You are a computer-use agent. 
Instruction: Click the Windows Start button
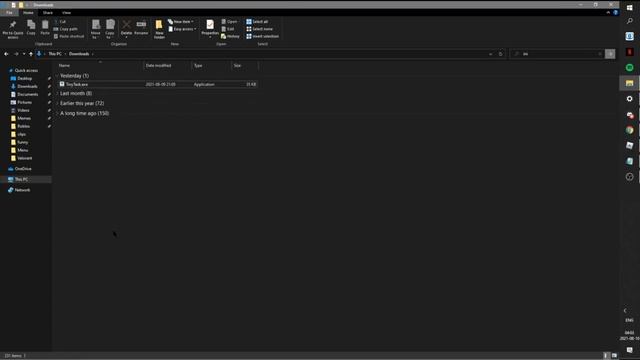[x=629, y=7]
